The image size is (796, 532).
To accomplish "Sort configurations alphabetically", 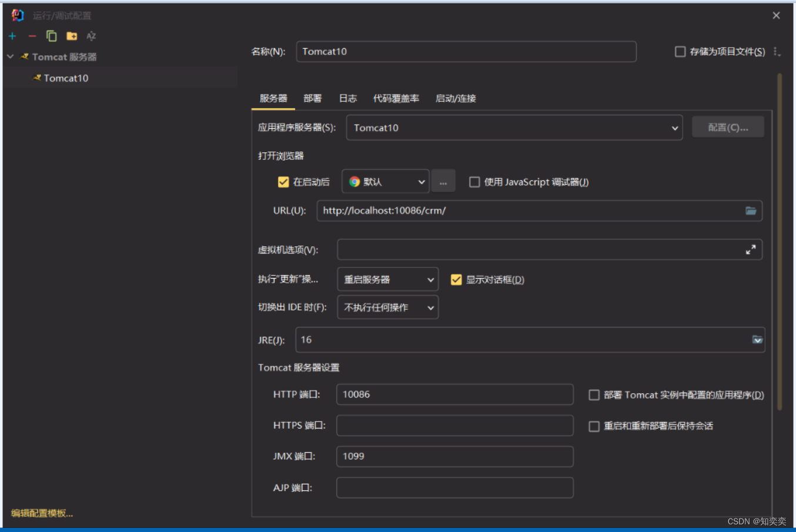I will coord(91,36).
